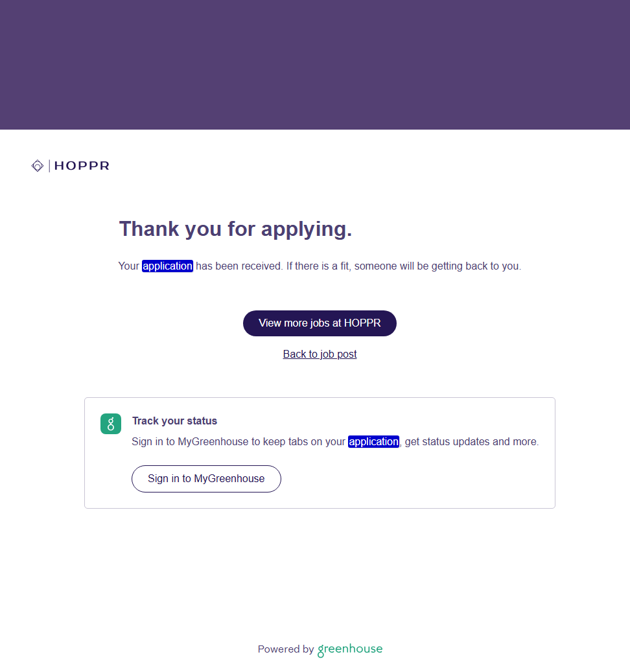Click highlighted "application" in Track your status card
Viewport: 630px width, 672px height.
coord(373,442)
